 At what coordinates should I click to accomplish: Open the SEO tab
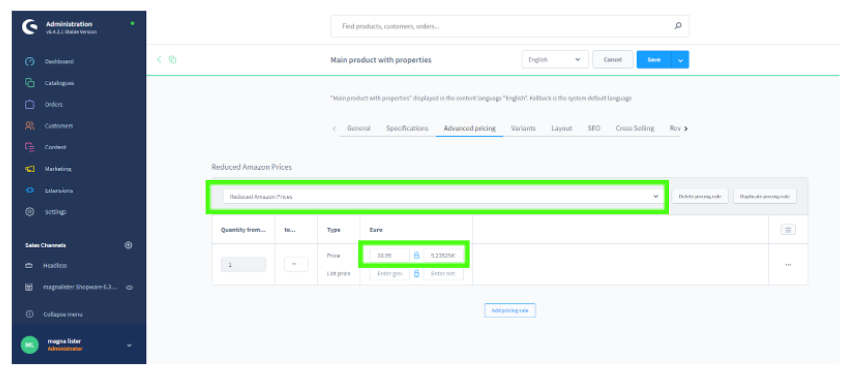point(594,129)
